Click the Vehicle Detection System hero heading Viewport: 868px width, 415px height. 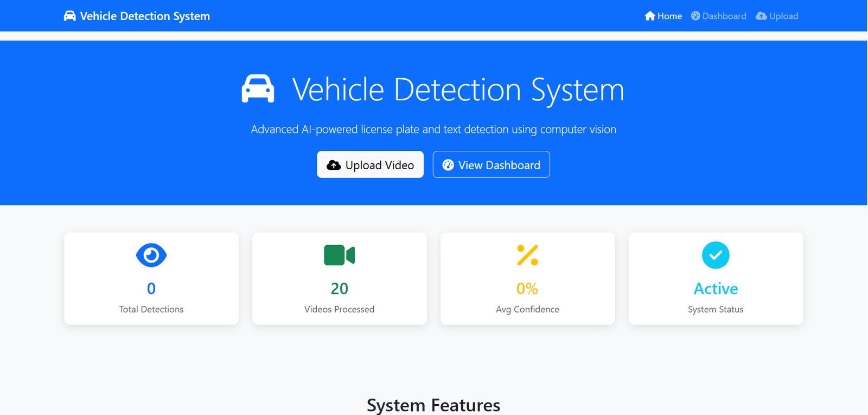[x=458, y=90]
